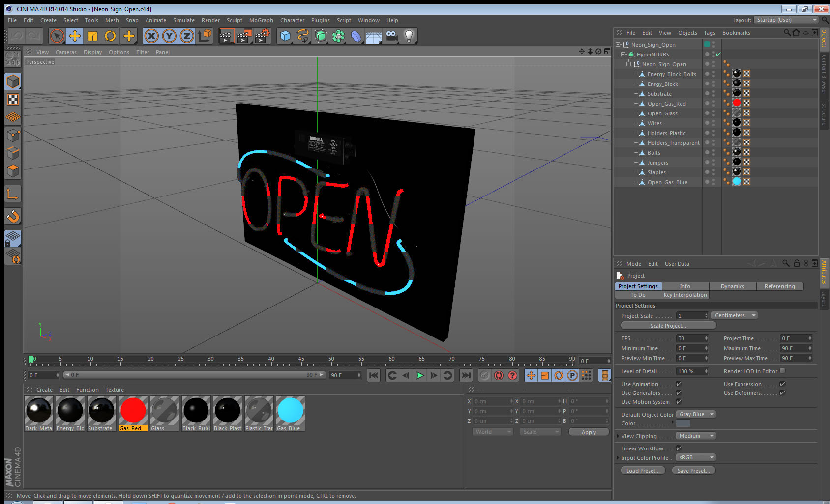Open View Clipping Medium dropdown
The height and width of the screenshot is (504, 830).
(696, 436)
